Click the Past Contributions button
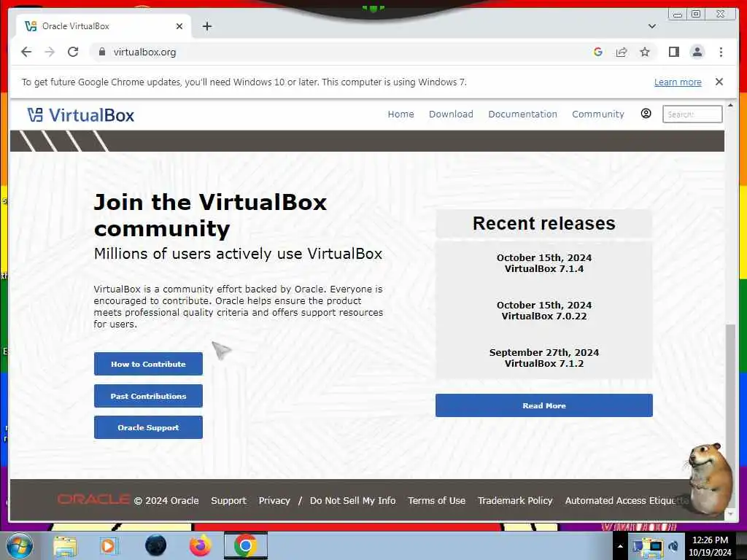 (x=148, y=396)
